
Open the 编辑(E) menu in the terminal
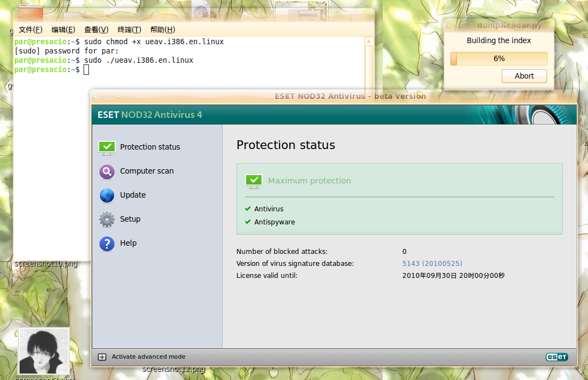coord(63,29)
